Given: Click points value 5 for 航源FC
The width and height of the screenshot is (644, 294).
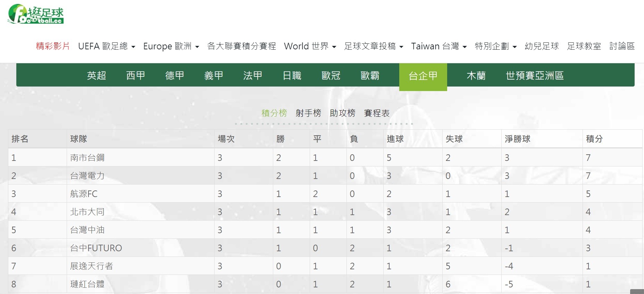Looking at the screenshot, I should coord(588,194).
